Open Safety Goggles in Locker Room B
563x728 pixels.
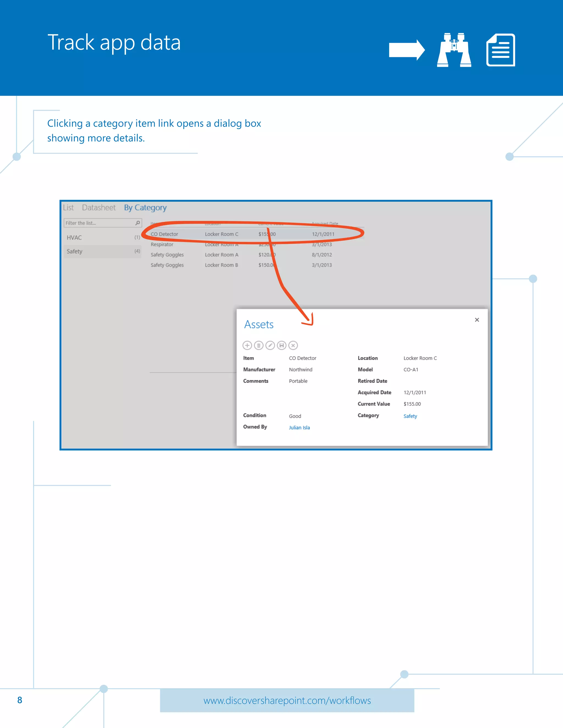[x=257, y=265]
